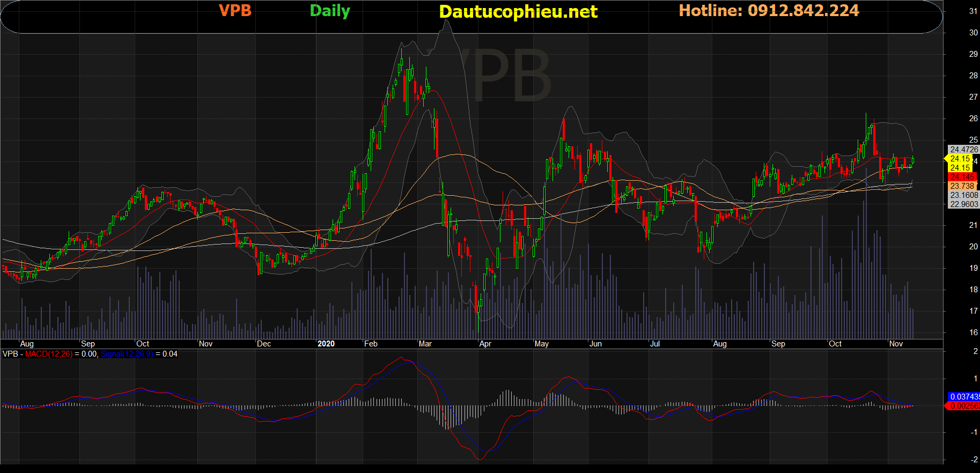Click the 31 price axis label

(x=973, y=11)
